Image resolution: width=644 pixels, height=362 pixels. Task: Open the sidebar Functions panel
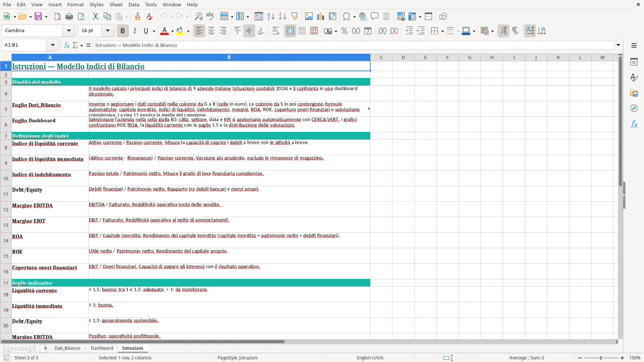(634, 124)
